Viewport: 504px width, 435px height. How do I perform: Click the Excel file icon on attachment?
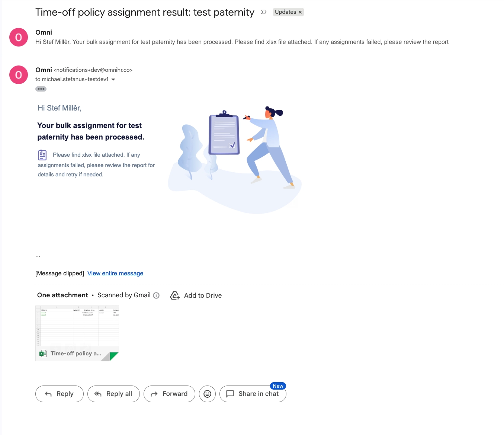click(x=43, y=354)
